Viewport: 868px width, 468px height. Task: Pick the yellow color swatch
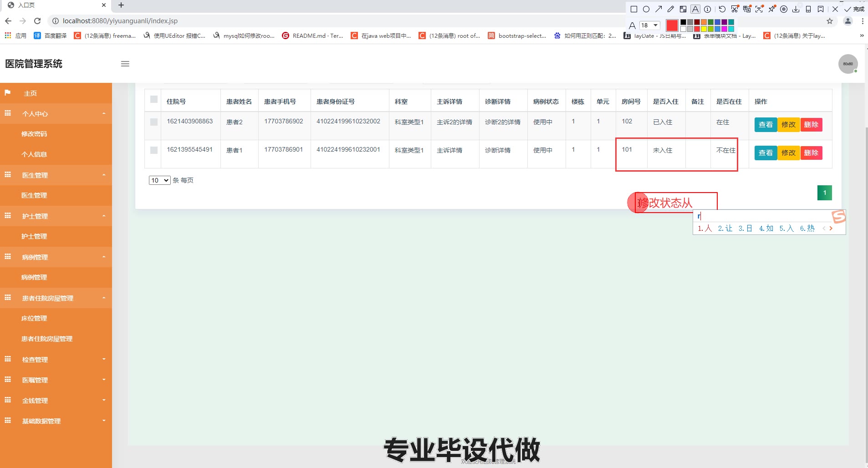704,29
